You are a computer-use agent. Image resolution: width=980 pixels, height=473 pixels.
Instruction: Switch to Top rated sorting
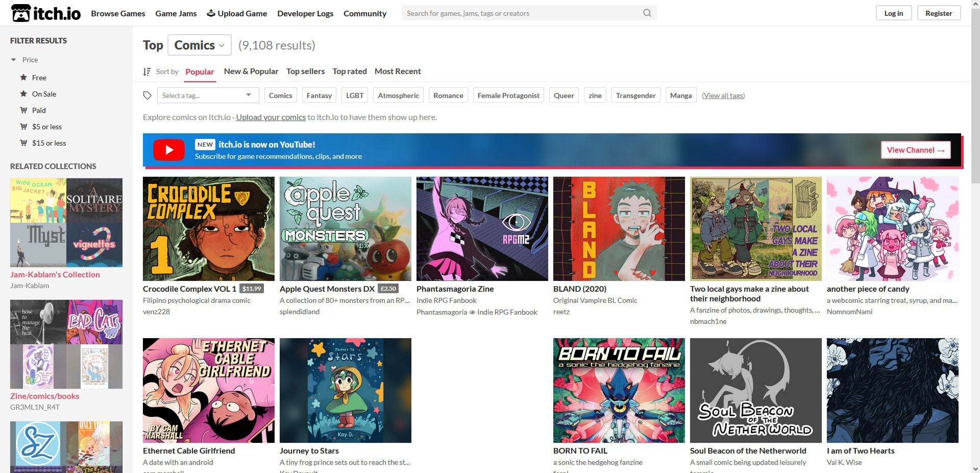coord(350,72)
